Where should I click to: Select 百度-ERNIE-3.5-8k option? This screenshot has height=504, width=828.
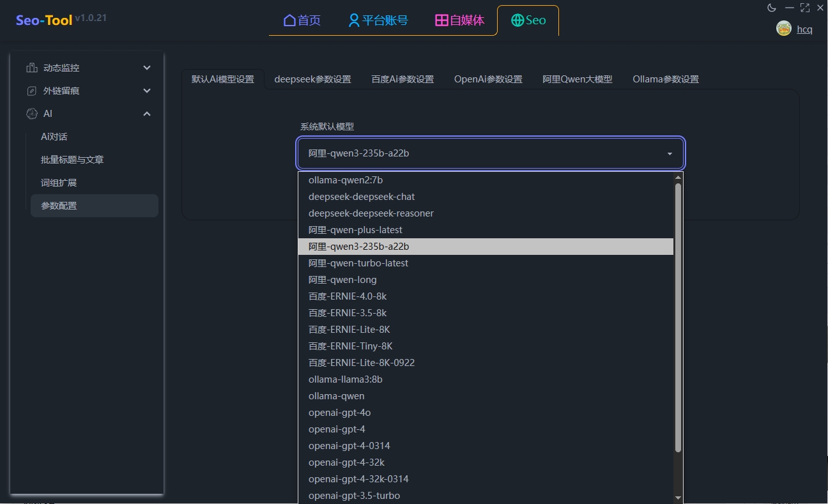(486, 313)
